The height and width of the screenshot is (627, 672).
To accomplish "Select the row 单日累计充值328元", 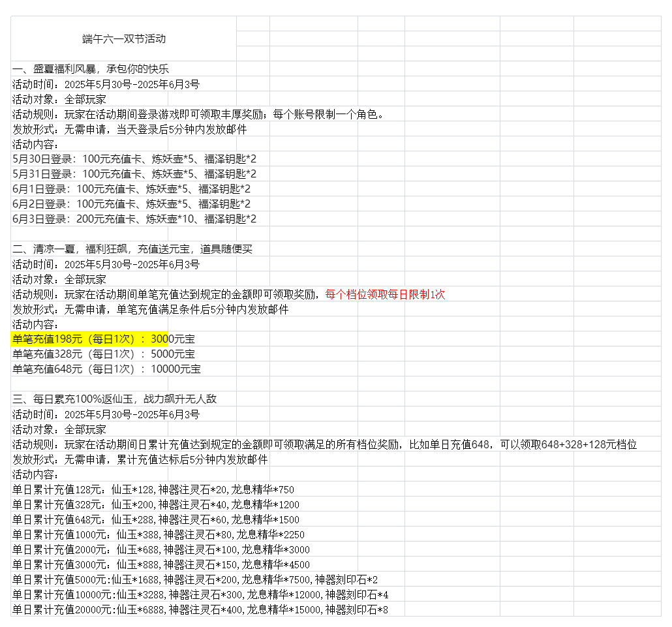I will 155,504.
